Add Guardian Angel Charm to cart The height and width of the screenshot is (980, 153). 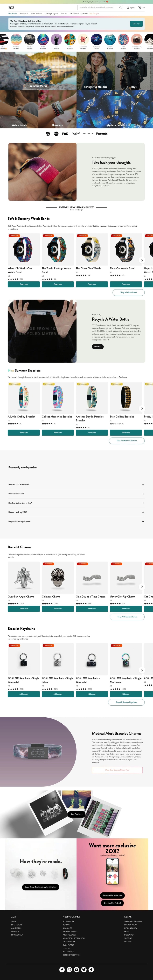(24, 609)
